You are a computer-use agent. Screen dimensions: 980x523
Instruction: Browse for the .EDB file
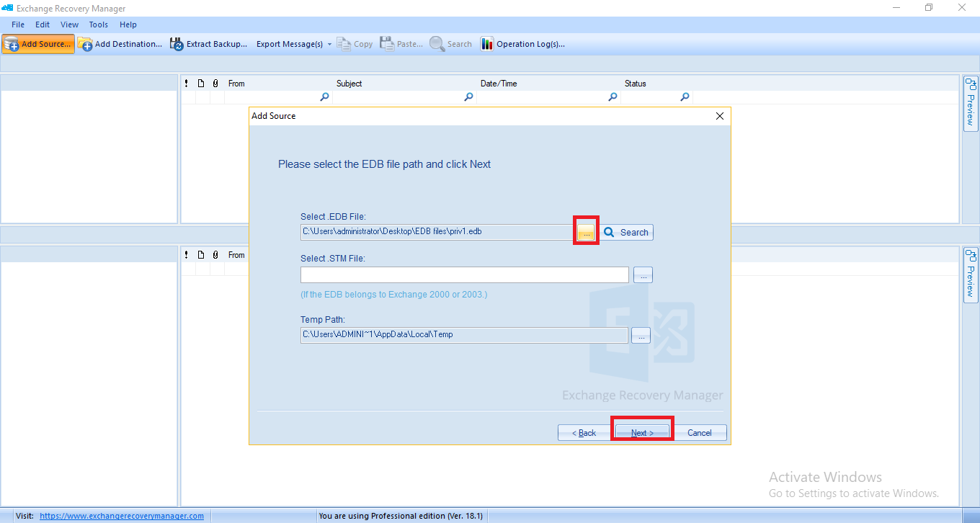(586, 232)
